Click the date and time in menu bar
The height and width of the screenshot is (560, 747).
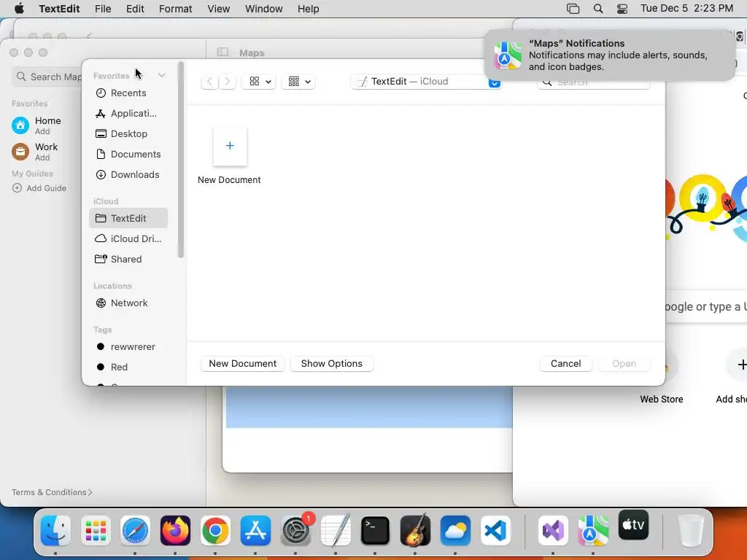686,9
